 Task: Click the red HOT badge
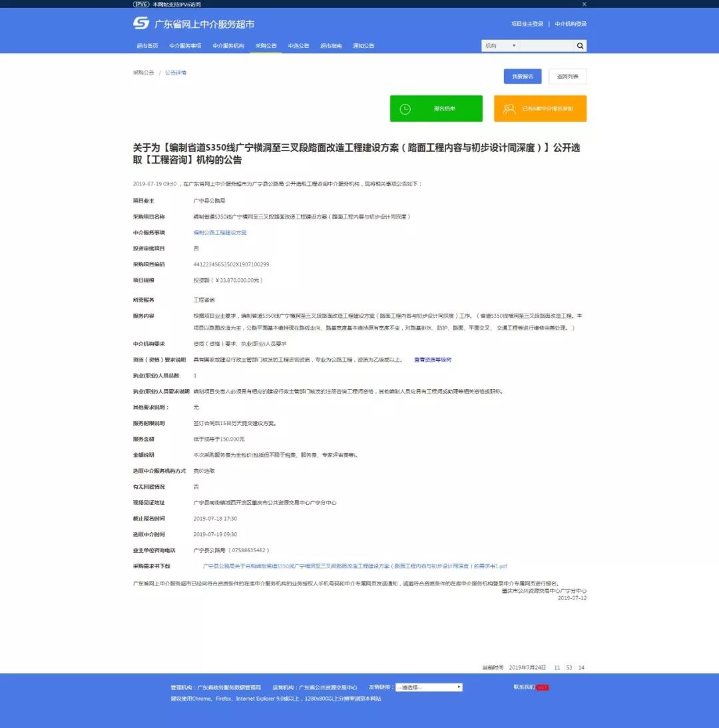tap(542, 687)
